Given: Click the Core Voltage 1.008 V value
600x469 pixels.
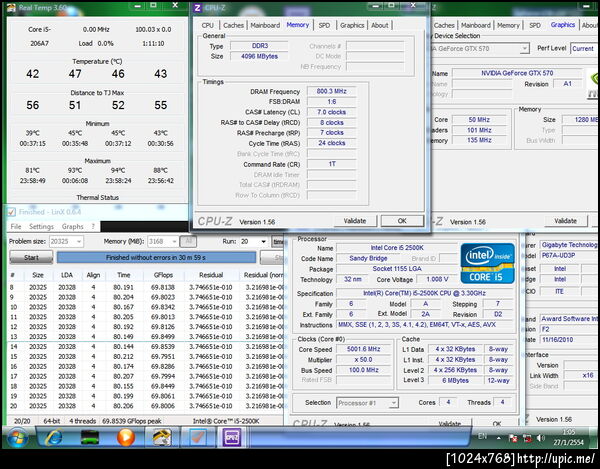Looking at the screenshot, I should tap(437, 279).
